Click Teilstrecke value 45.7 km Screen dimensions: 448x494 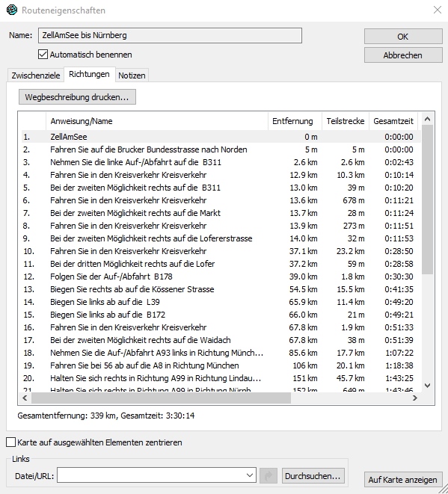tap(350, 378)
